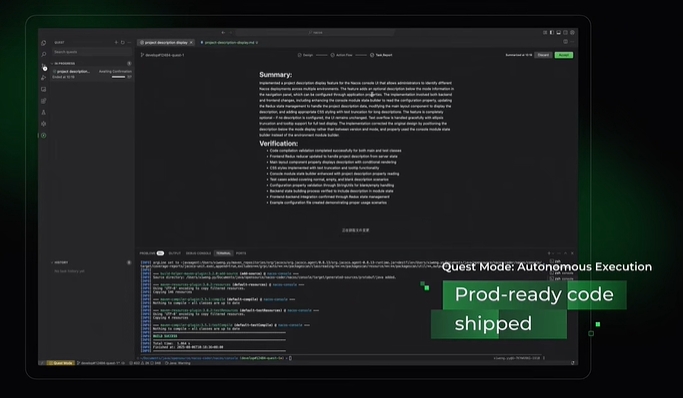Open errors and warnings status indicator
The image size is (683, 398).
click(145, 363)
